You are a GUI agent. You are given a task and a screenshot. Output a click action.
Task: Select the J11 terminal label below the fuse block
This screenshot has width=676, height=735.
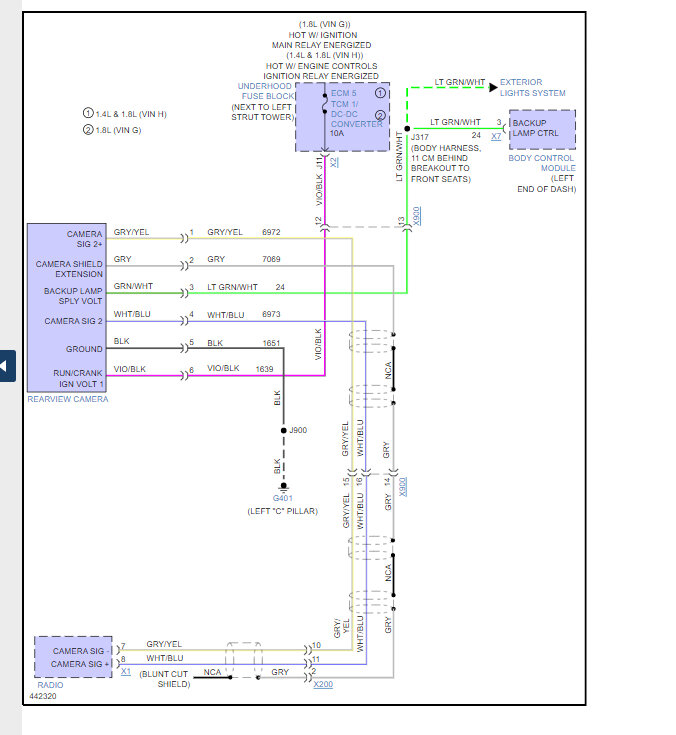click(x=319, y=163)
